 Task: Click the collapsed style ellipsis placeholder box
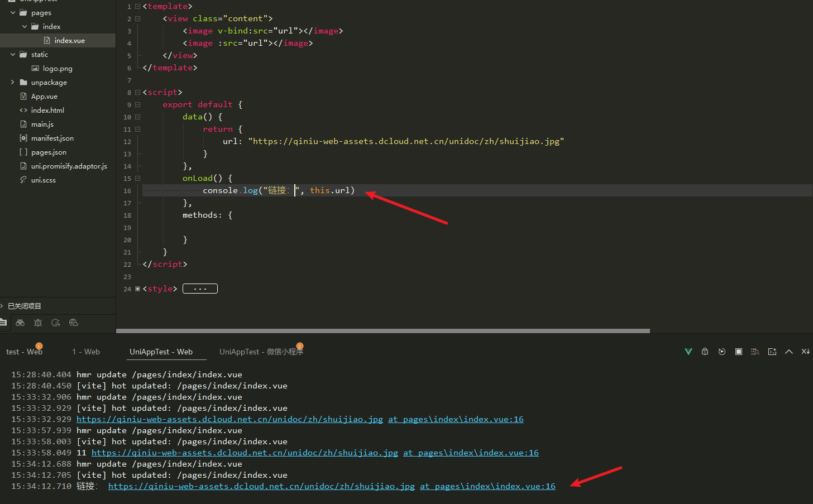(200, 289)
